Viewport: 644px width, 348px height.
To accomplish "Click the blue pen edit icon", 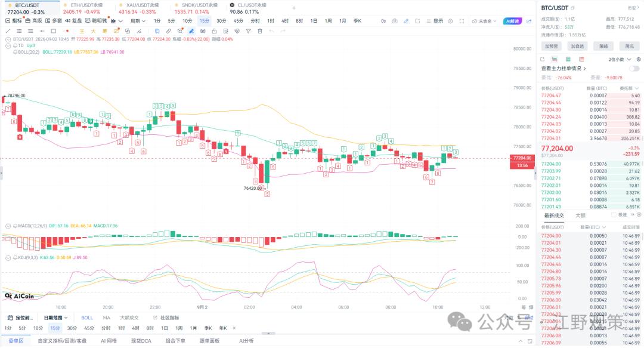I will 406,21.
